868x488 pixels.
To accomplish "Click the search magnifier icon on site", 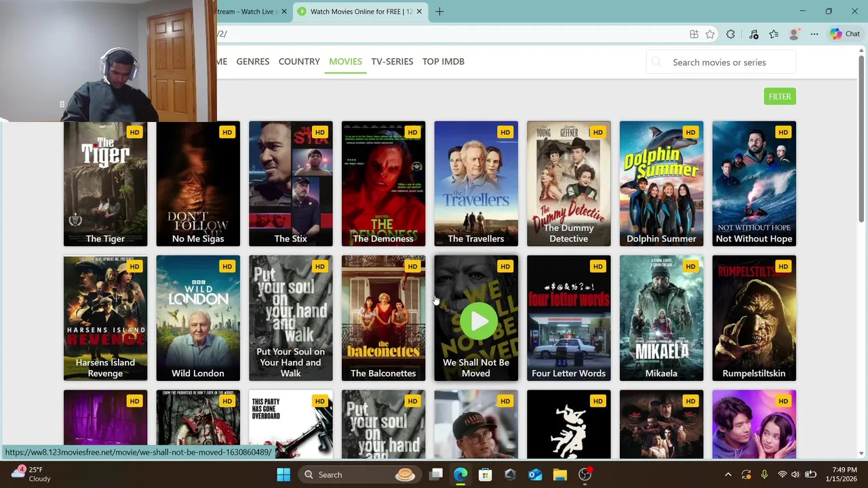I will pyautogui.click(x=656, y=62).
